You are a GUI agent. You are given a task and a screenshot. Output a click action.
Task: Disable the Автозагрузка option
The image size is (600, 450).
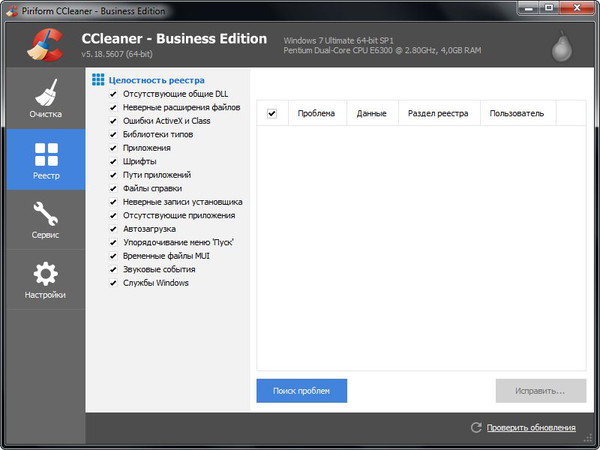click(112, 229)
